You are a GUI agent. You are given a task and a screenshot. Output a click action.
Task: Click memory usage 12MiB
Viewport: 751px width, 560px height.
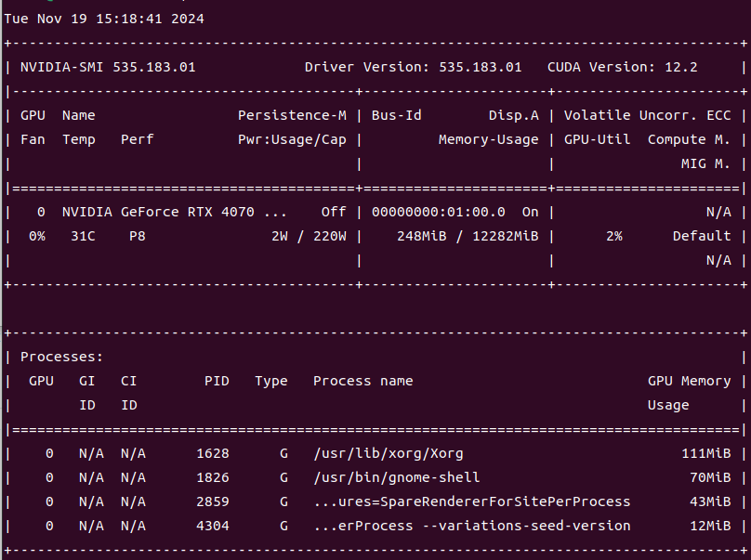pos(710,526)
